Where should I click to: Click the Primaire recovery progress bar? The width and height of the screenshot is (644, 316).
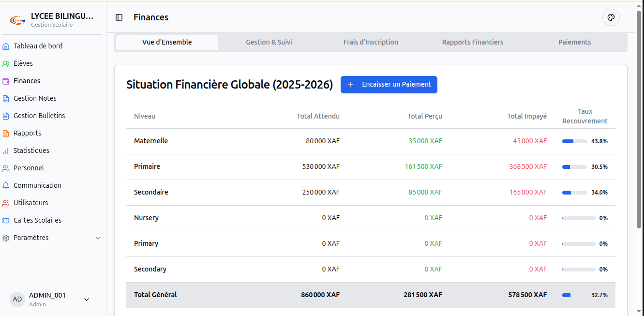coord(575,167)
